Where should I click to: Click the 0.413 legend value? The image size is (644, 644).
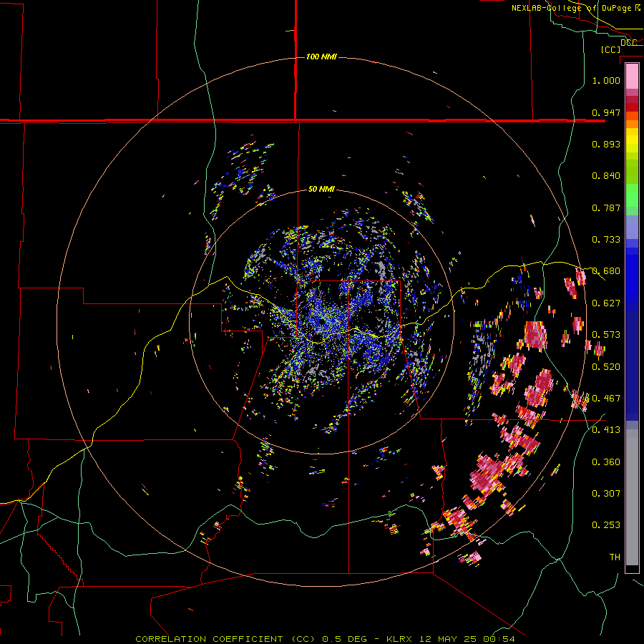606,429
